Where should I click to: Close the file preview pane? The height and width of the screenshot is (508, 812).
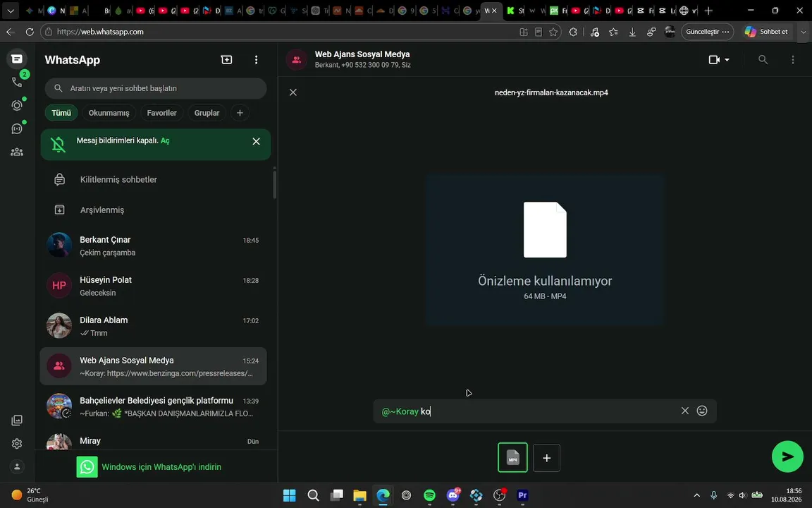pyautogui.click(x=293, y=92)
